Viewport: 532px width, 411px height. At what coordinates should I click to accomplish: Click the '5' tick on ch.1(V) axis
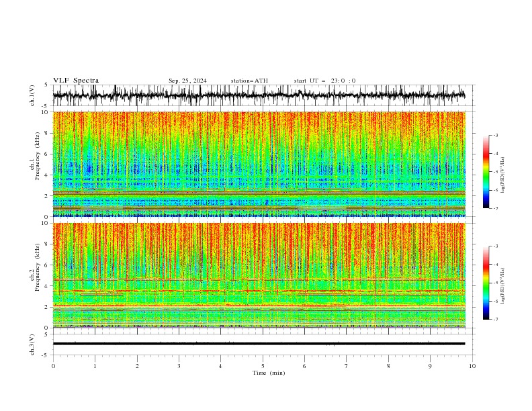point(46,85)
